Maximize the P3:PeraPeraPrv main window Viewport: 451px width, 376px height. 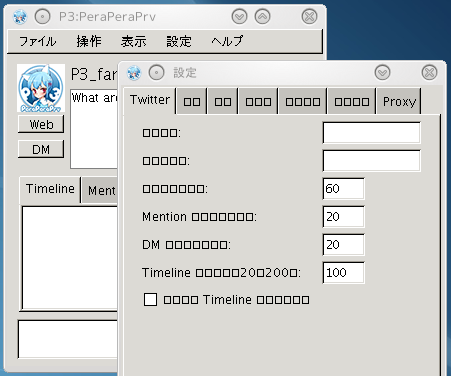(263, 17)
